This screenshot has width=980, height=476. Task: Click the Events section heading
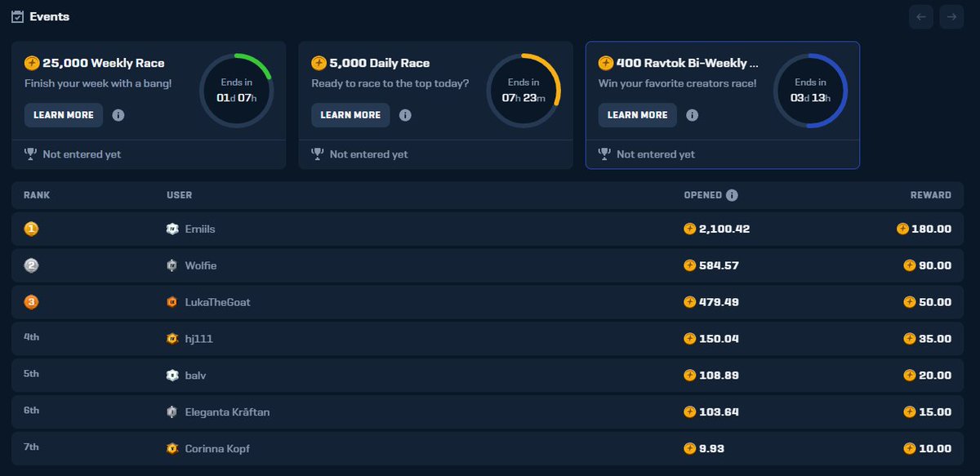click(x=49, y=16)
